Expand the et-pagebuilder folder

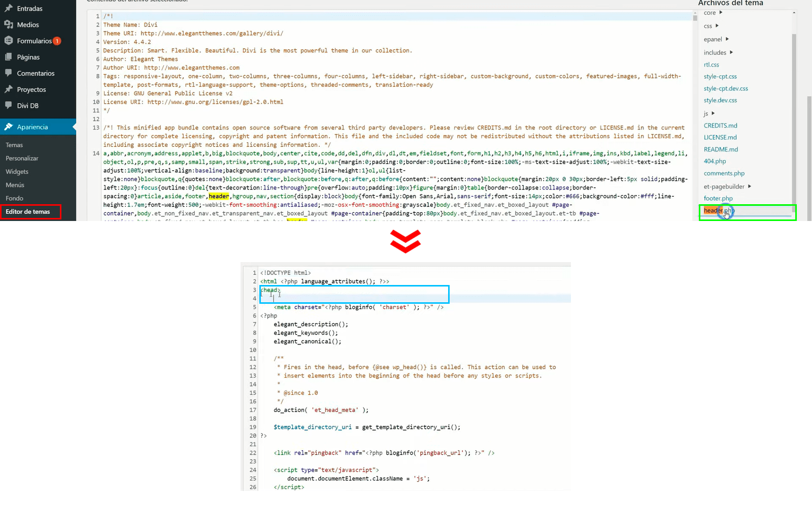tap(749, 186)
